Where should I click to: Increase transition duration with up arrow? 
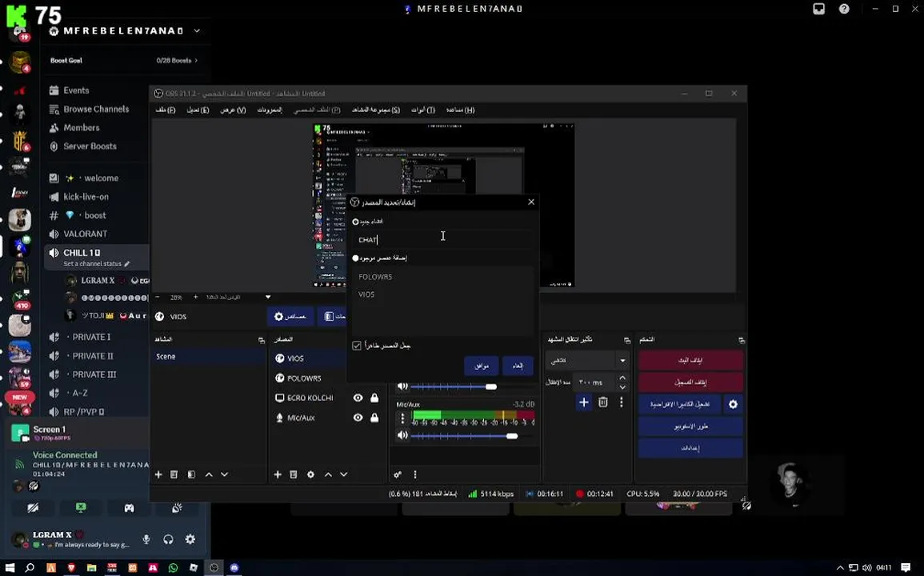pyautogui.click(x=622, y=378)
